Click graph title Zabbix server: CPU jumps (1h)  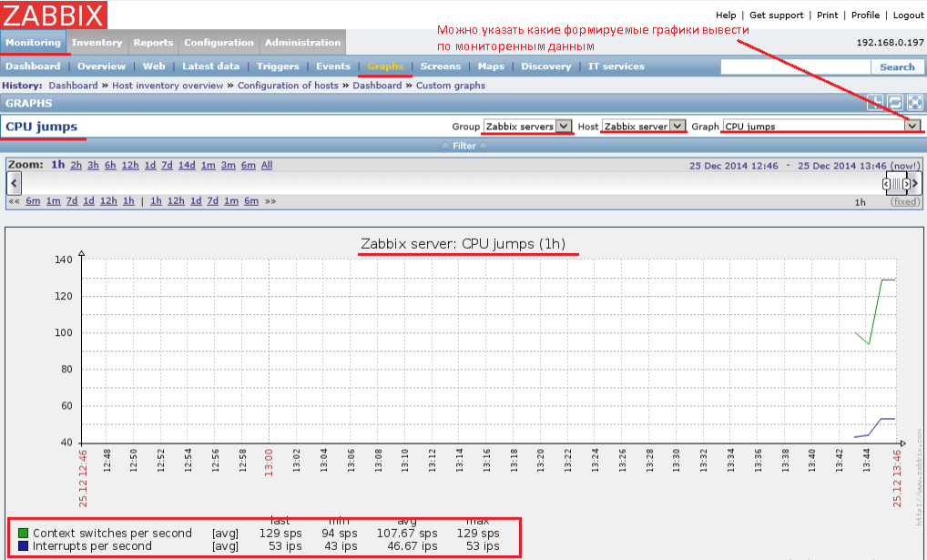point(463,244)
